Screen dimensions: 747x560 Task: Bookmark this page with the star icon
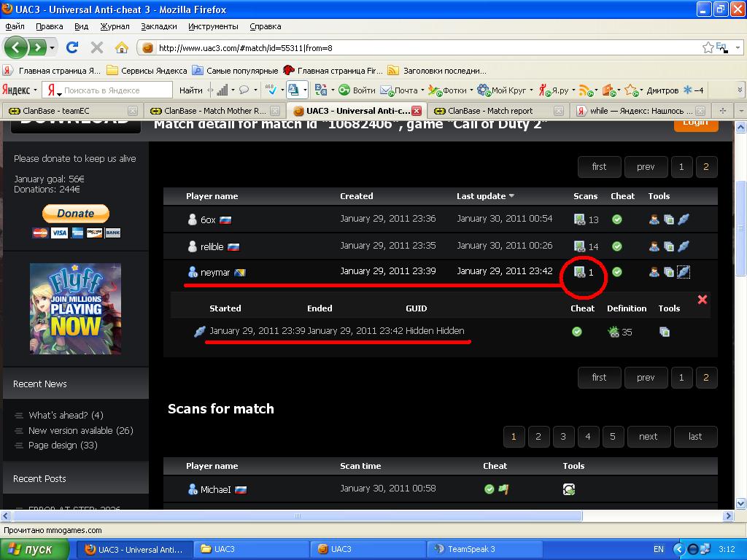click(x=708, y=47)
